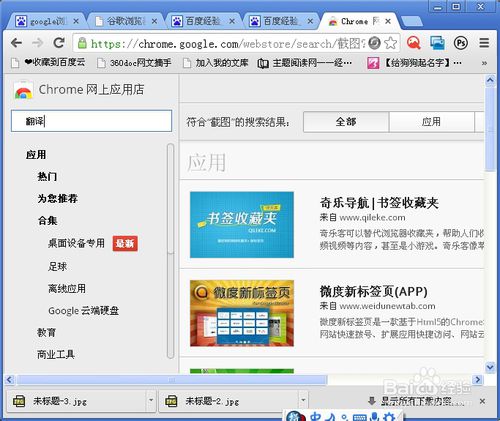
Task: Close the google浏 tab
Action: pyautogui.click(x=76, y=22)
